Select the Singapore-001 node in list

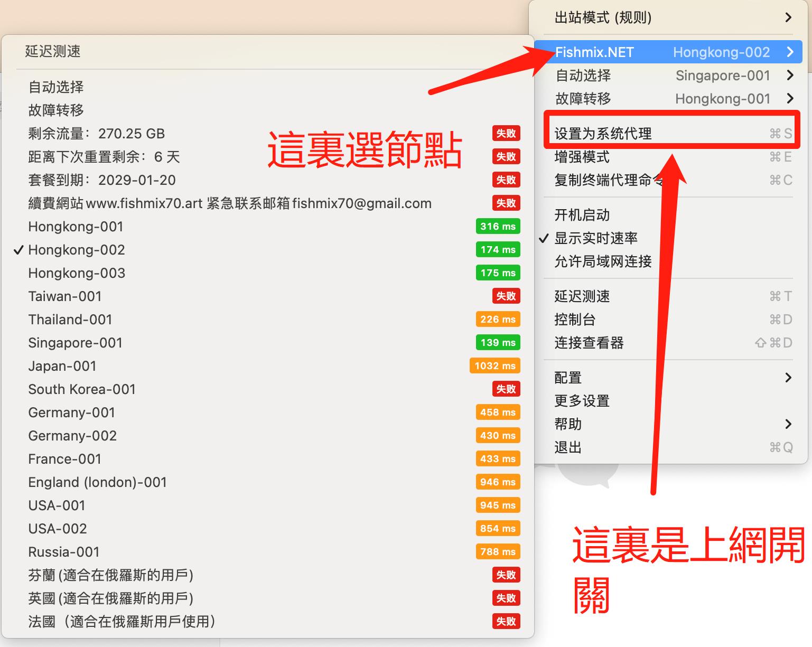pyautogui.click(x=267, y=343)
